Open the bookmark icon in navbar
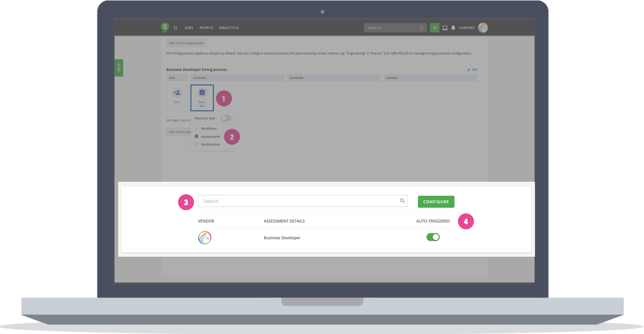This screenshot has width=644, height=334. [175, 28]
